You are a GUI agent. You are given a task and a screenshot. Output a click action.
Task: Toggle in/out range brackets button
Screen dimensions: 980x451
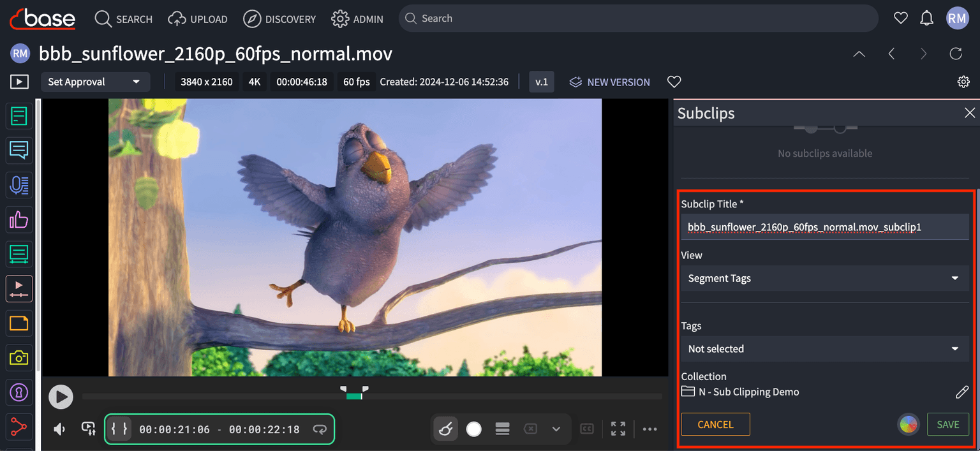[x=119, y=429]
